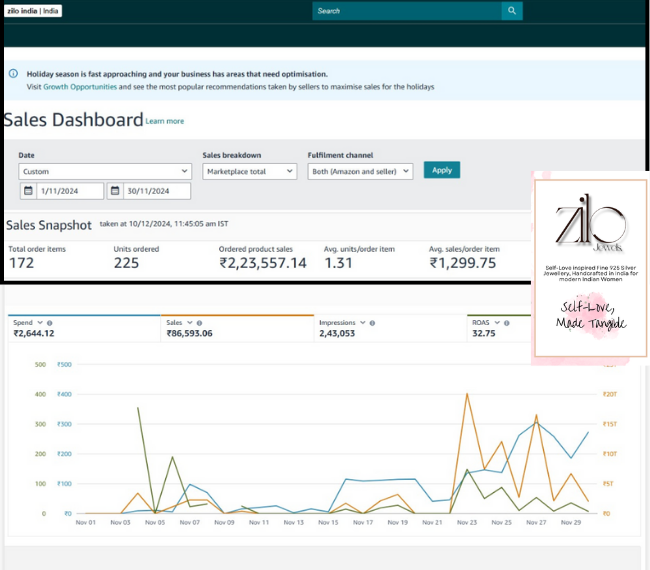Expand the Spend metric selector chevron
The width and height of the screenshot is (650, 570).
(x=39, y=323)
